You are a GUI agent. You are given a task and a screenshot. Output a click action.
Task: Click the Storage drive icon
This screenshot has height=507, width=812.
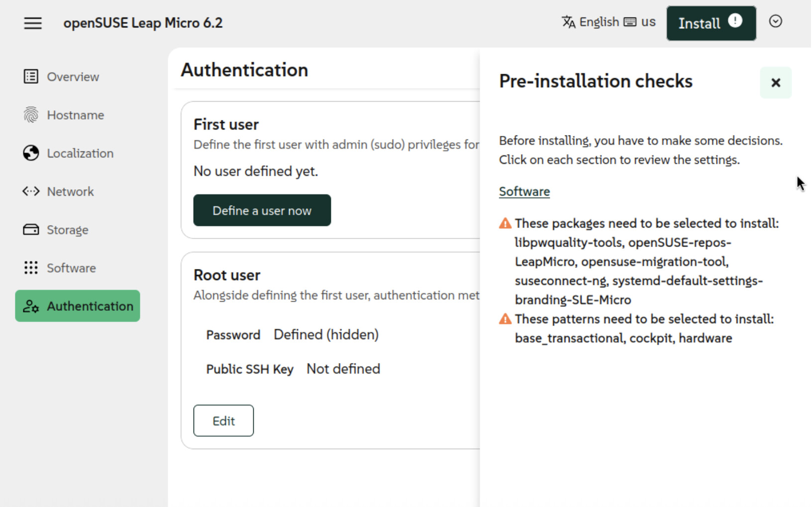tap(31, 230)
